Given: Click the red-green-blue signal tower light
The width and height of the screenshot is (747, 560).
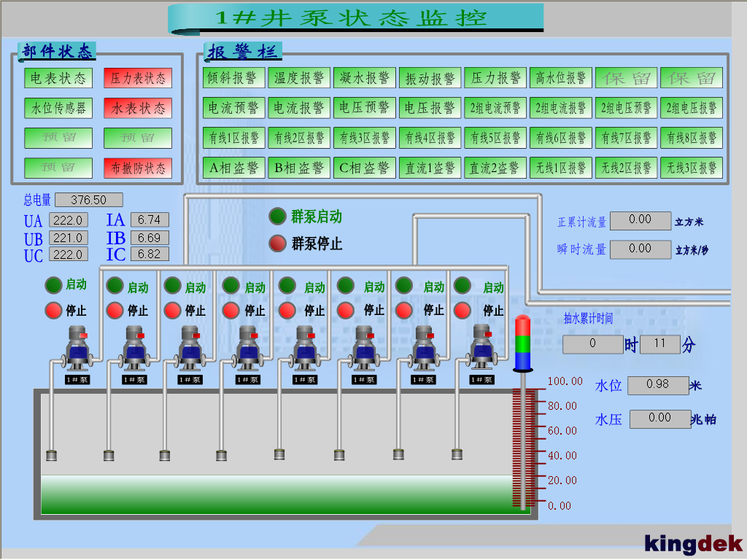Looking at the screenshot, I should (523, 343).
